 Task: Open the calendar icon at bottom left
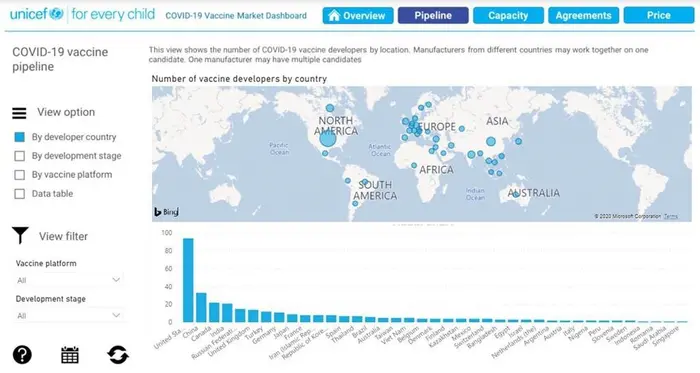click(x=70, y=355)
